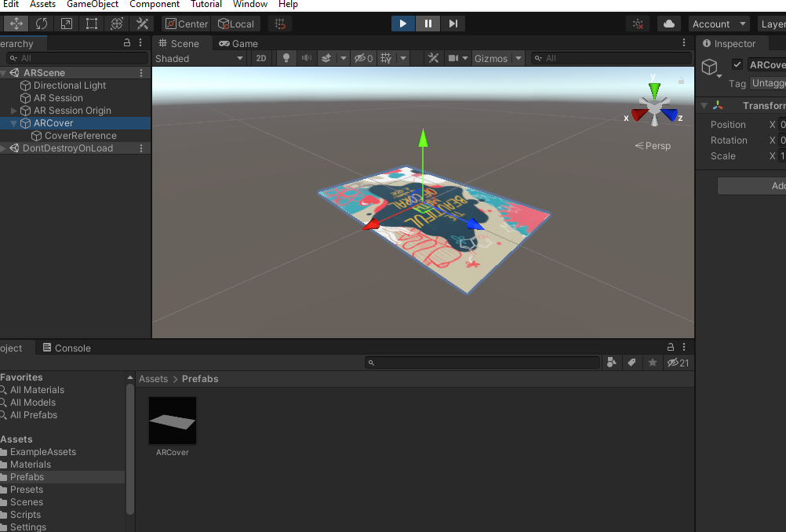Toggle scene audio

306,58
